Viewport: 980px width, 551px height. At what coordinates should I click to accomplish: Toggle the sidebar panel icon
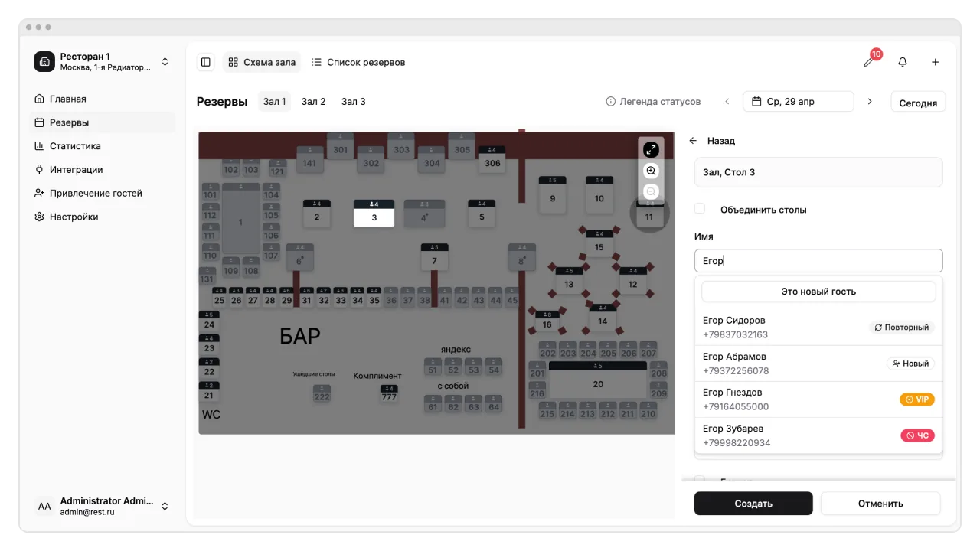[x=205, y=62]
